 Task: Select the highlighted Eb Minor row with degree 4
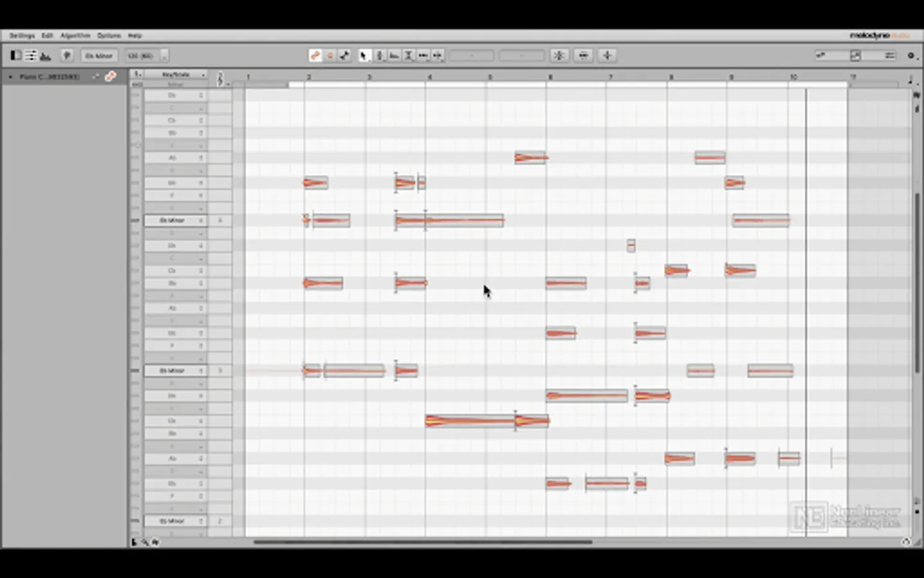tap(175, 220)
